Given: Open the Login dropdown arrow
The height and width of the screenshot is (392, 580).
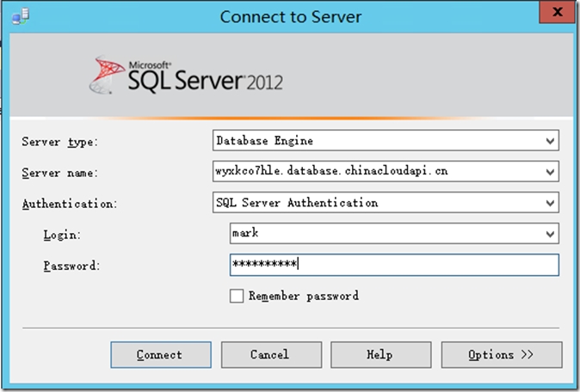Looking at the screenshot, I should pyautogui.click(x=550, y=234).
